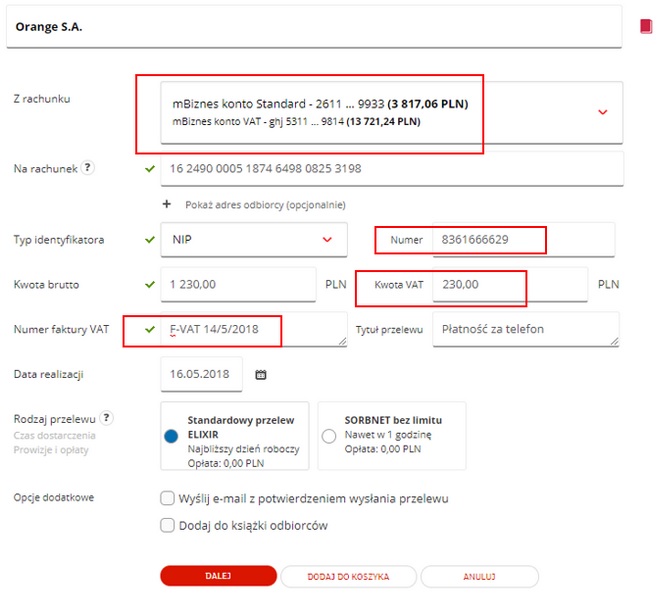Click the Opcje dodatkowe label
Image resolution: width=670 pixels, height=593 pixels.
click(x=54, y=497)
